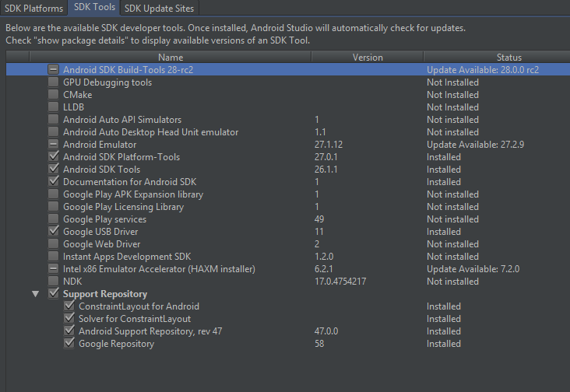Check Google Play services checkbox
Screen dimensions: 570x392
coord(53,219)
